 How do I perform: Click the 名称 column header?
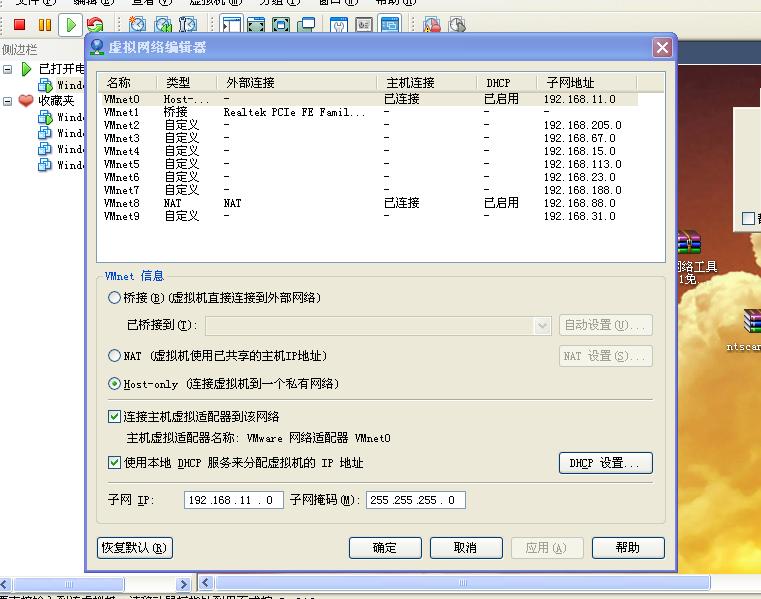tap(127, 83)
